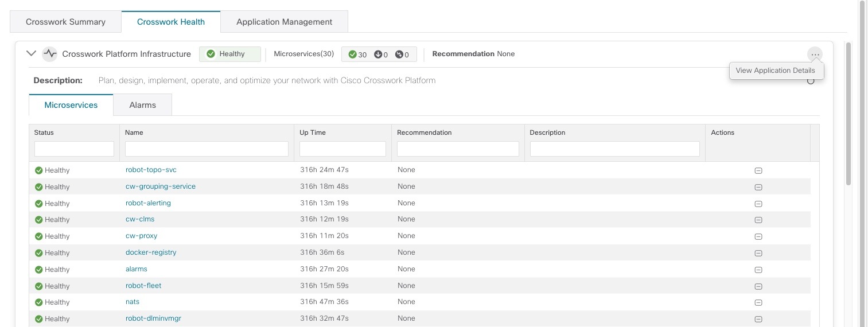
Task: Open robot-dlminvmgr microservice link
Action: pos(153,318)
